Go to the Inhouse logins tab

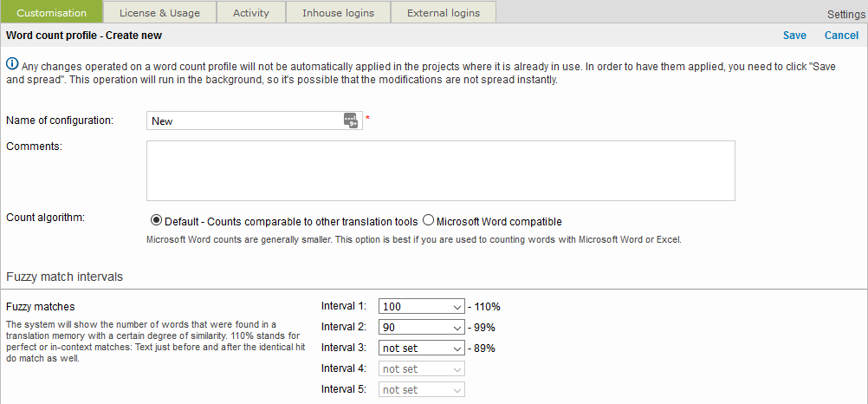tap(338, 13)
